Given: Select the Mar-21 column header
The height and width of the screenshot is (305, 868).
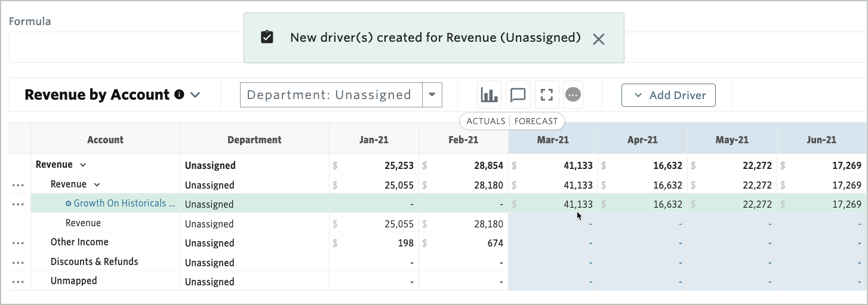Looking at the screenshot, I should click(x=553, y=140).
